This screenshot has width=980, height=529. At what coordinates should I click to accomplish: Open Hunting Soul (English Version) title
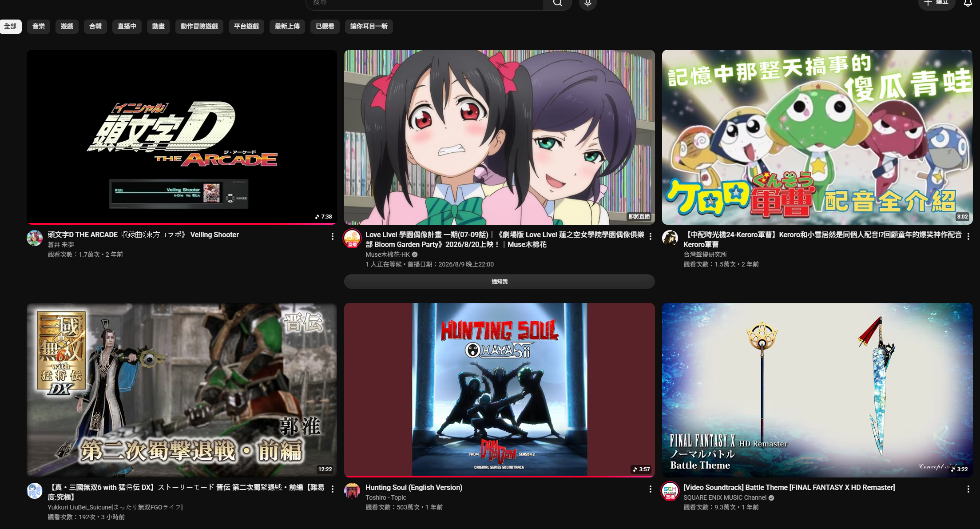click(414, 487)
